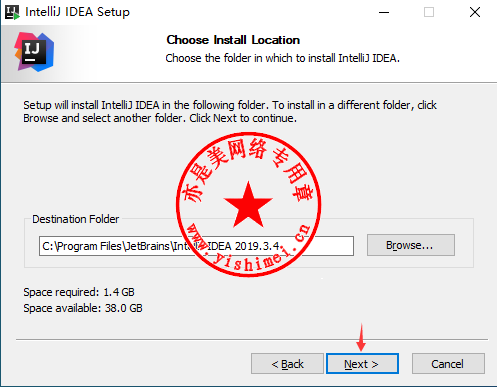Select the 'Space available: 38.0 GB' text
The image size is (497, 387).
pos(83,308)
